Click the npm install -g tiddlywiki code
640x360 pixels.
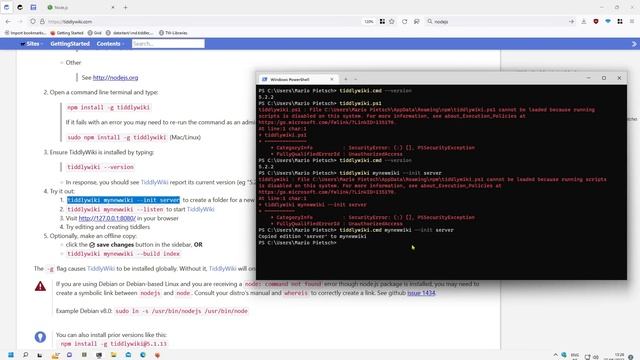pos(109,107)
